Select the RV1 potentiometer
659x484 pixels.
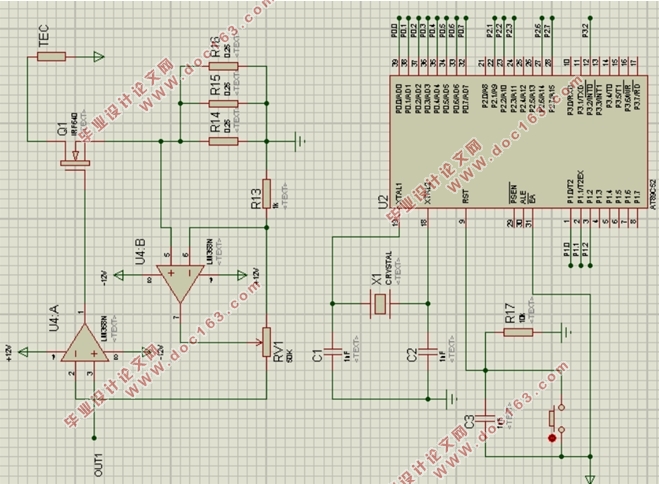pos(266,340)
